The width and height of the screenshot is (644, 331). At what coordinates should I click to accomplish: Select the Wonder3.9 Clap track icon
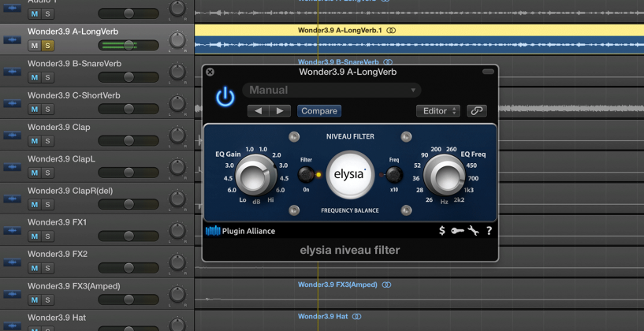12,135
